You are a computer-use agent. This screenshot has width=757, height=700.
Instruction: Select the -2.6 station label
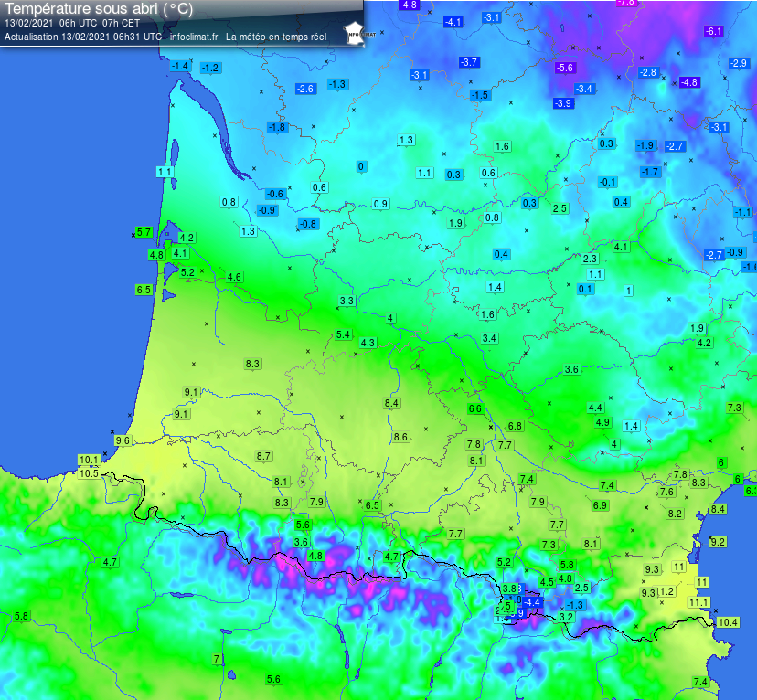[305, 89]
